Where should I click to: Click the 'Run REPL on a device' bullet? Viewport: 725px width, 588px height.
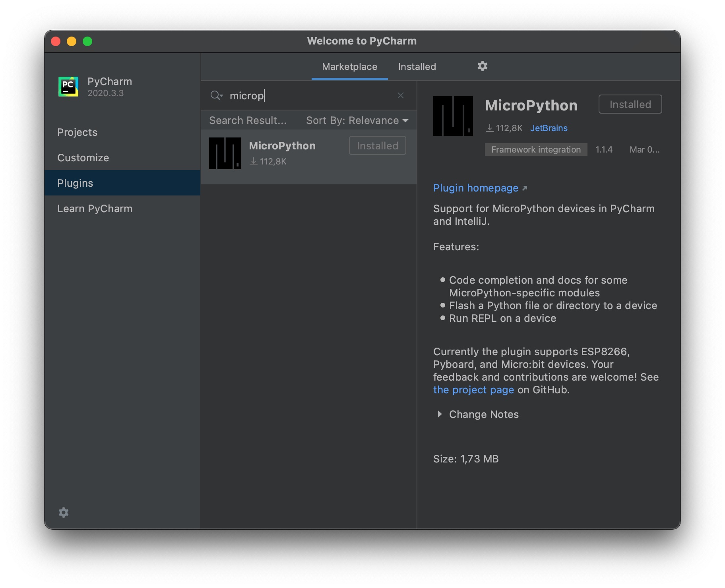tap(502, 318)
